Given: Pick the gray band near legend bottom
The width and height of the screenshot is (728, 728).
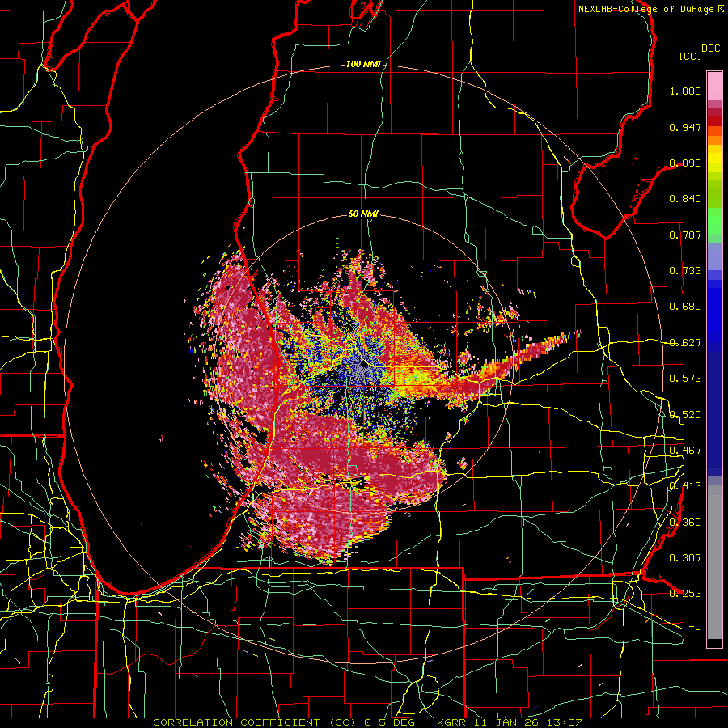Looking at the screenshot, I should [x=714, y=562].
